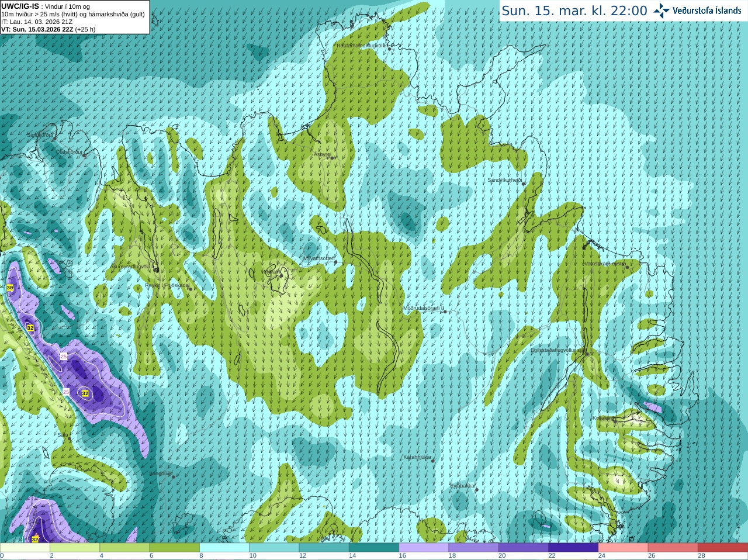This screenshot has height=560, width=748.
Task: Select the Möðrudalsöræfi II station label
Action: (x=424, y=308)
